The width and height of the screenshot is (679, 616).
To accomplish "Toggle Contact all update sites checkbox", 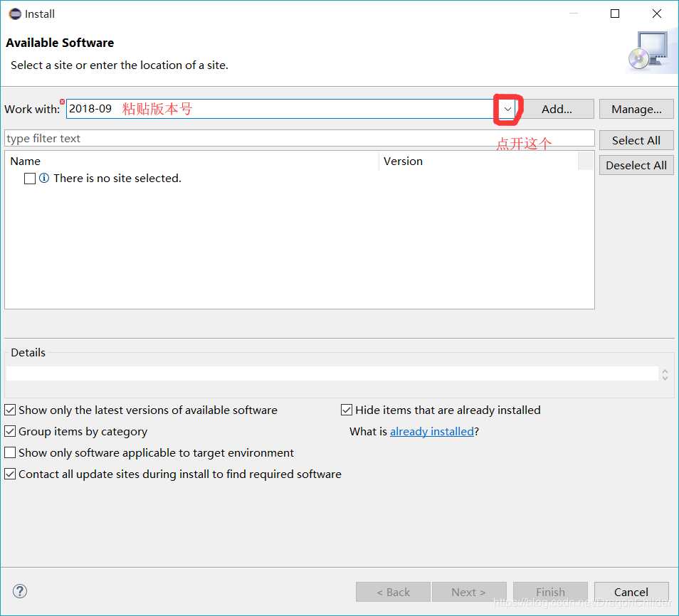I will (x=10, y=474).
